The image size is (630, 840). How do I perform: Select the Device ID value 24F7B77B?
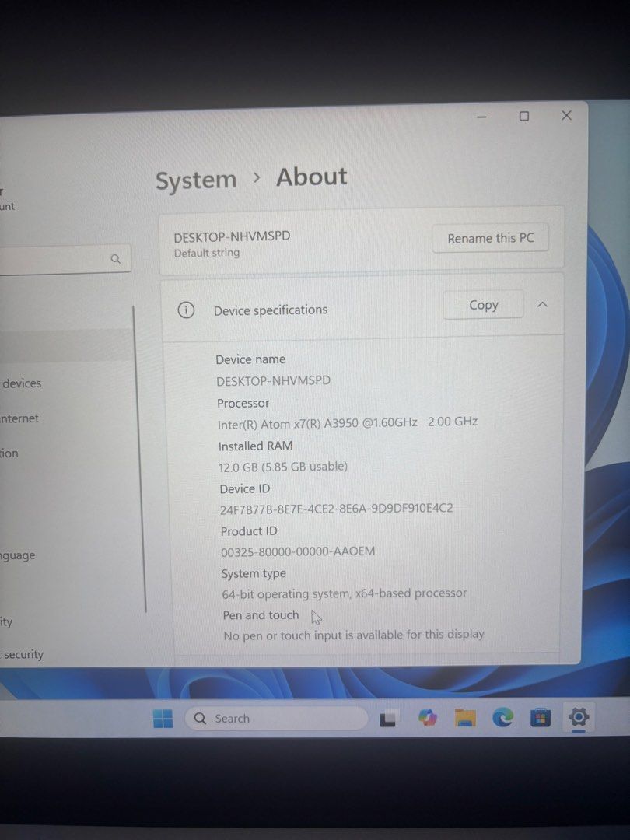336,509
